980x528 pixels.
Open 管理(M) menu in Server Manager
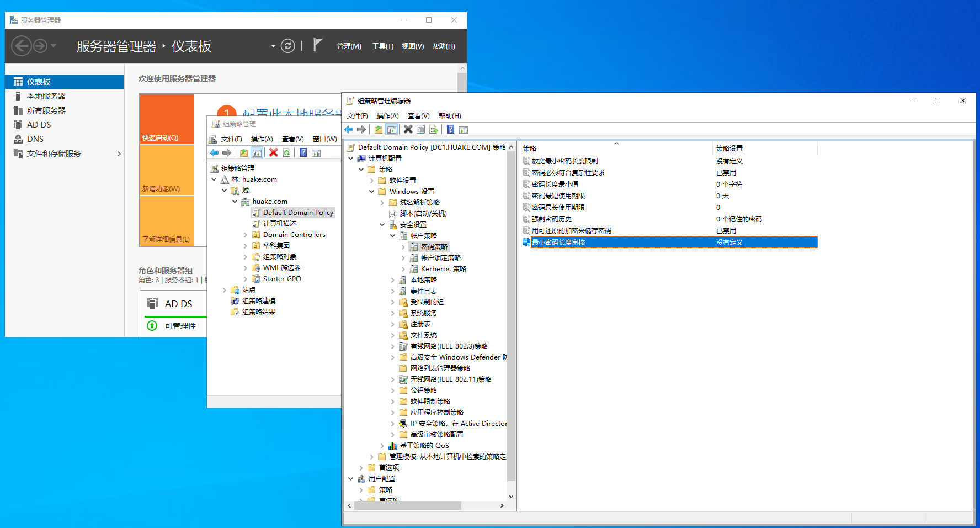coord(349,46)
